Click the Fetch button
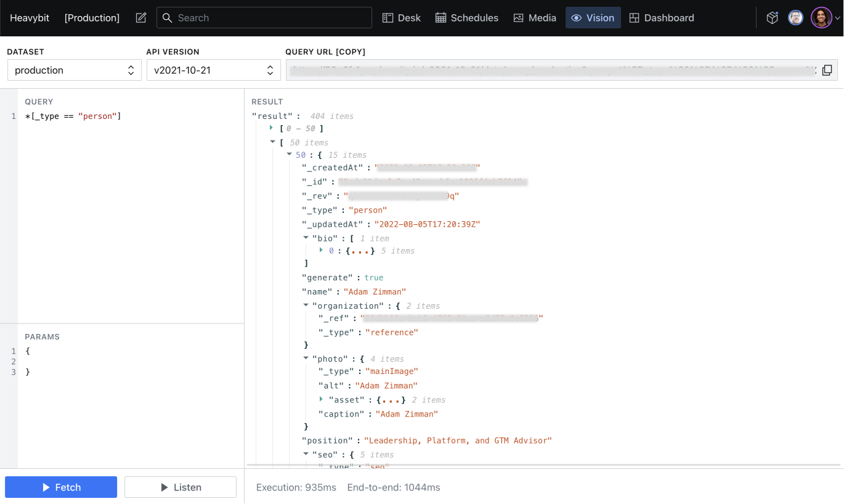This screenshot has width=844, height=504. tap(61, 487)
